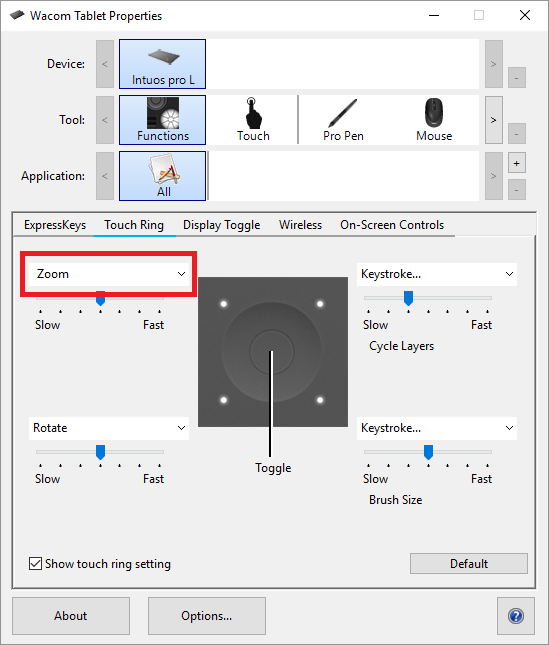549x645 pixels.
Task: Remove tool with minus button in Tool row
Action: (517, 134)
